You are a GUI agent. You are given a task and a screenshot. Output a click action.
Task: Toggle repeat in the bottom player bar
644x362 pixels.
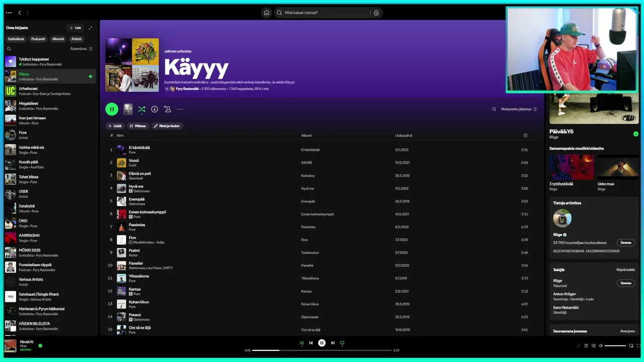(x=342, y=343)
